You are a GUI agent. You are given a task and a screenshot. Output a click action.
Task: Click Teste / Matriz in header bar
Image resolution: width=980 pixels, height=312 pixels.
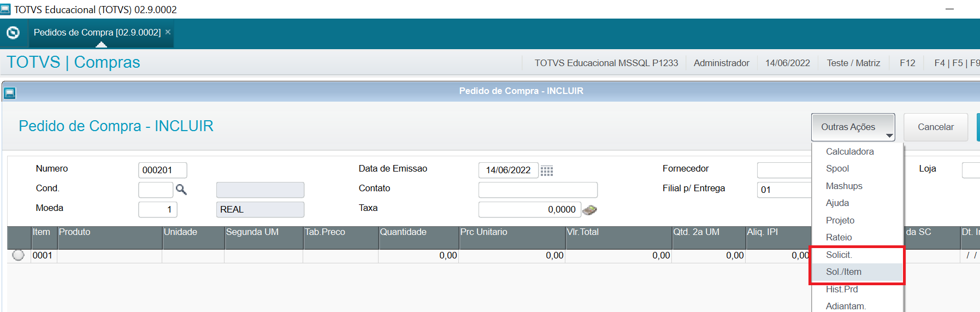[x=853, y=63]
